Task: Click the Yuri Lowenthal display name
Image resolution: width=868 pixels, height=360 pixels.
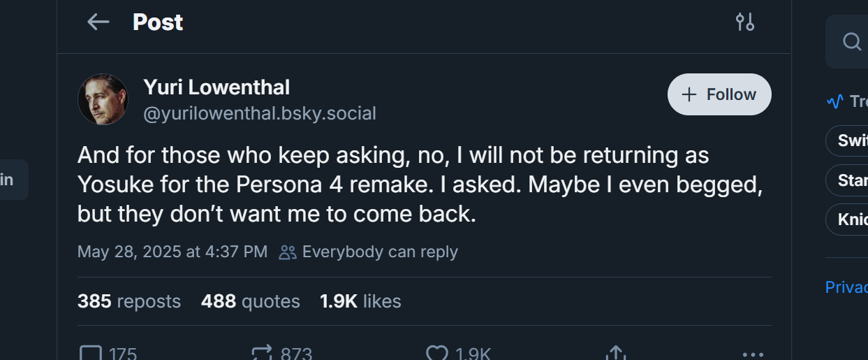Action: 216,87
